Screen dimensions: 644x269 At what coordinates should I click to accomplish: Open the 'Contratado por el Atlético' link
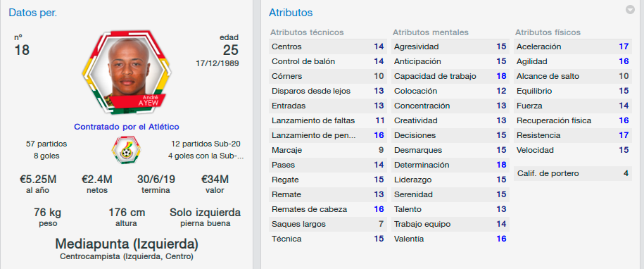pyautogui.click(x=127, y=127)
